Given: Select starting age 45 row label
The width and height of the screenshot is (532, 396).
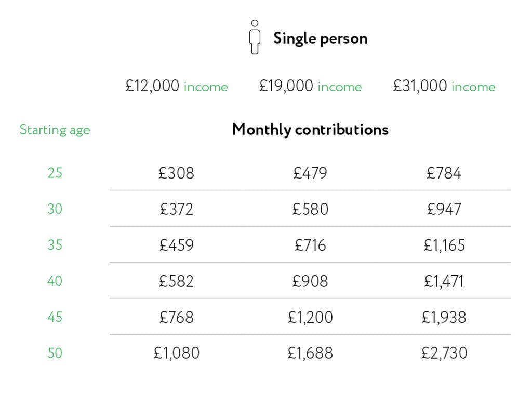Looking at the screenshot, I should click(55, 317).
